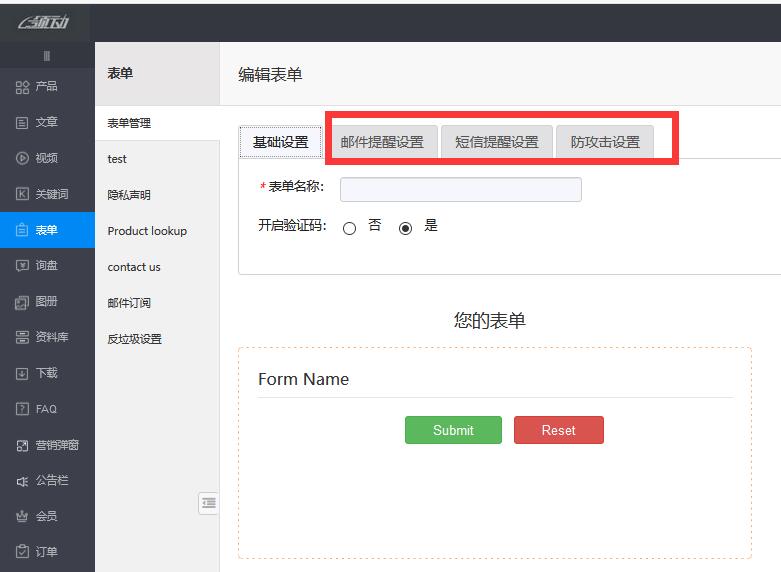Viewport: 781px width, 572px height.
Task: Click the 询盘 label in sidebar
Action: [46, 266]
